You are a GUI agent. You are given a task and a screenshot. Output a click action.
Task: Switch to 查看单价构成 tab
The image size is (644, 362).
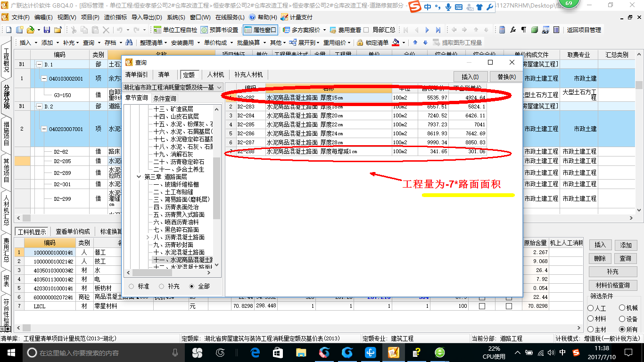click(x=73, y=231)
